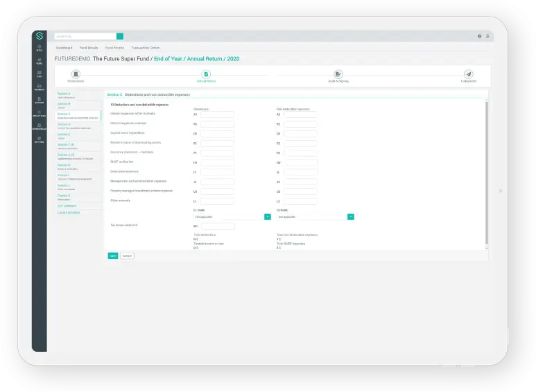This screenshot has height=392, width=536.
Task: Click the help question mark icon
Action: (479, 36)
